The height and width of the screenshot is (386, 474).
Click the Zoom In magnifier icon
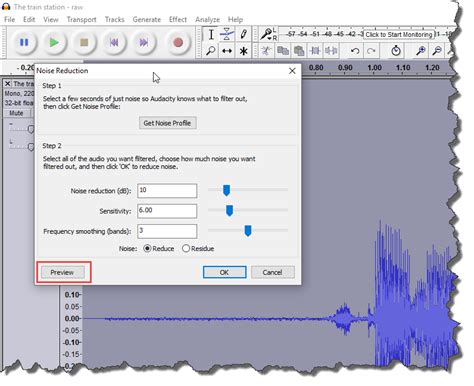pos(421,51)
